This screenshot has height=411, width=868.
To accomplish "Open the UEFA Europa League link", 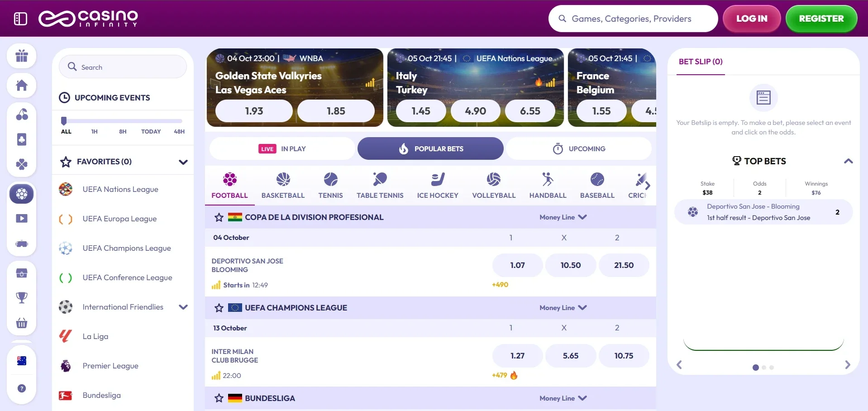I will pos(119,219).
